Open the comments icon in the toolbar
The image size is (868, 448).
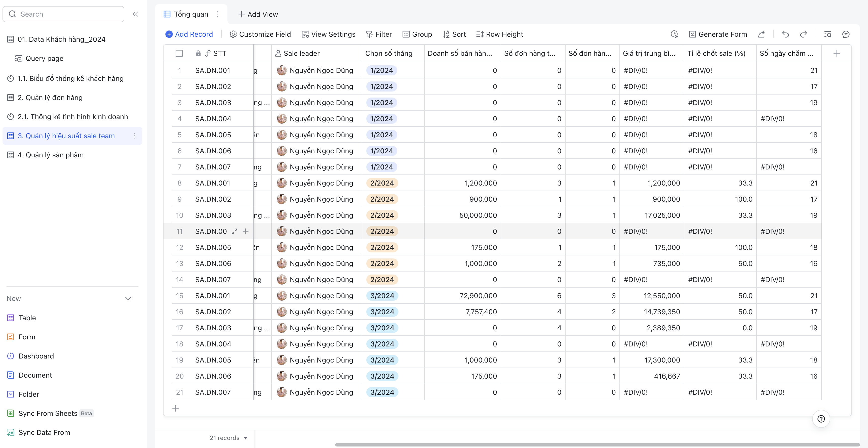tap(846, 34)
